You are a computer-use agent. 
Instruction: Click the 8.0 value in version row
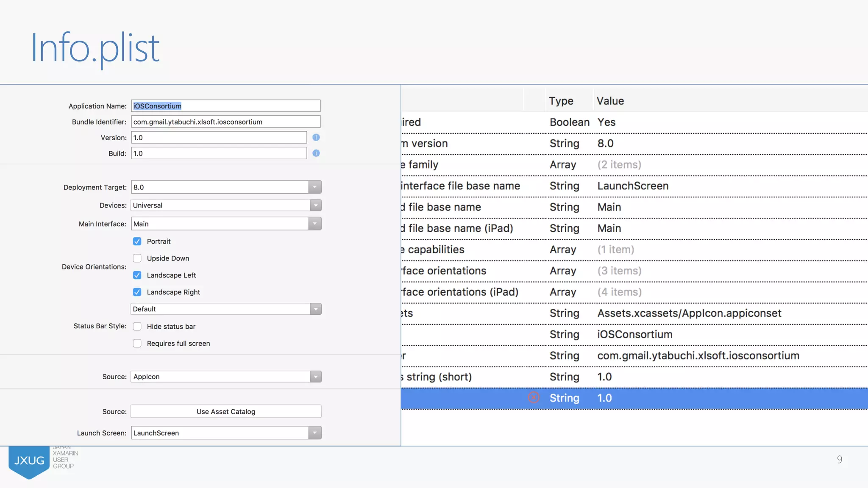(x=605, y=144)
